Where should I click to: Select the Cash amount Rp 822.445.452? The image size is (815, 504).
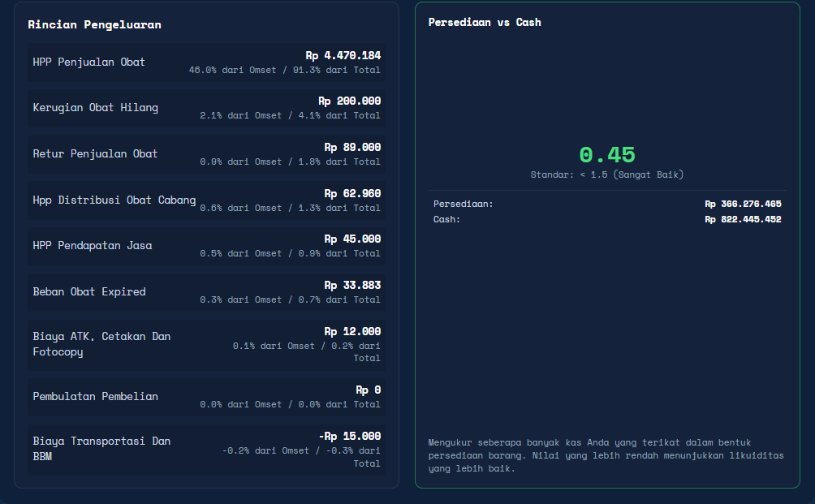click(x=743, y=219)
